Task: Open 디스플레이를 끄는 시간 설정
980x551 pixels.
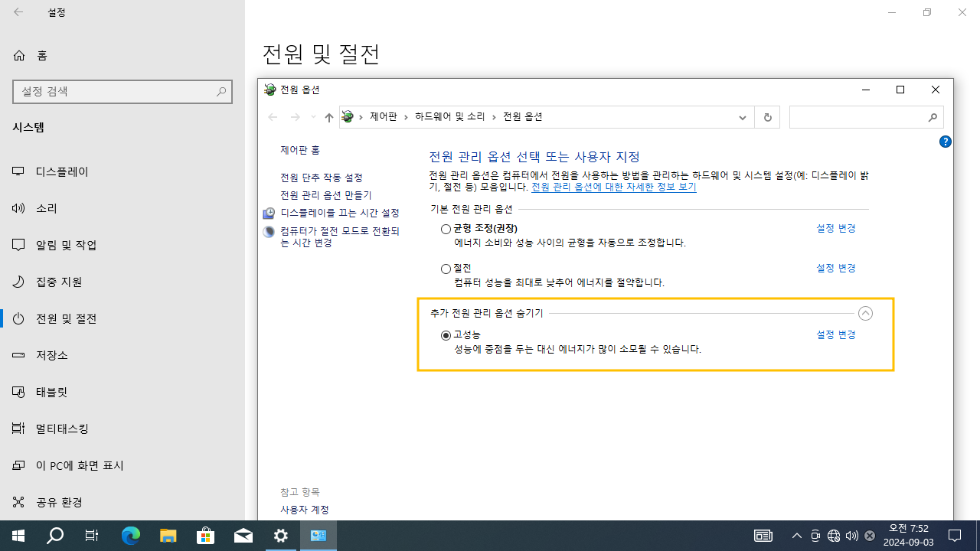Action: tap(340, 213)
